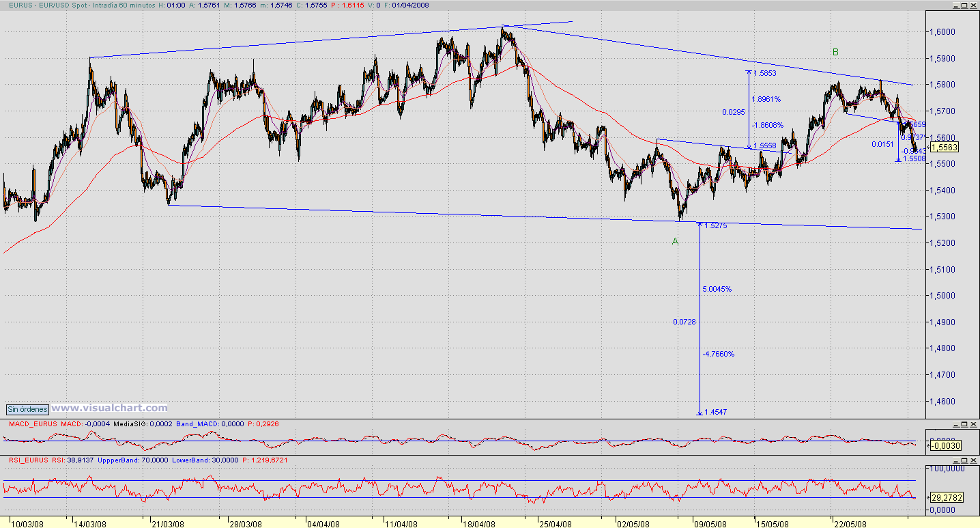Click the '1.5558' price annotation

[x=764, y=146]
